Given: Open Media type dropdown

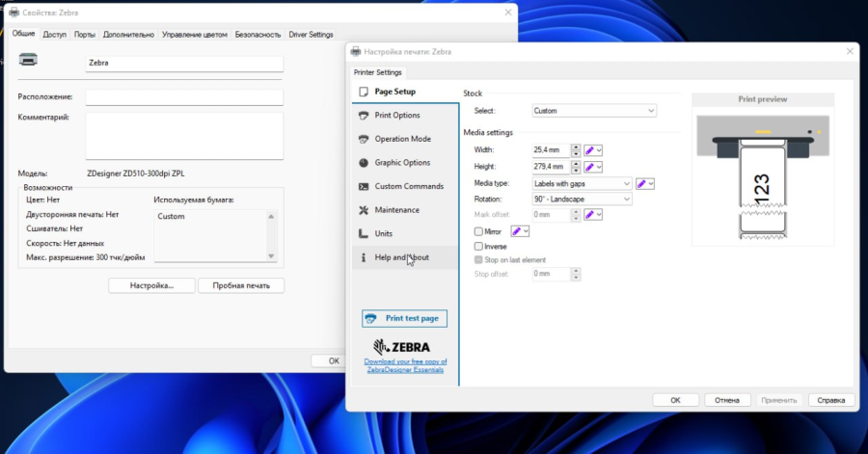Looking at the screenshot, I should coord(582,183).
